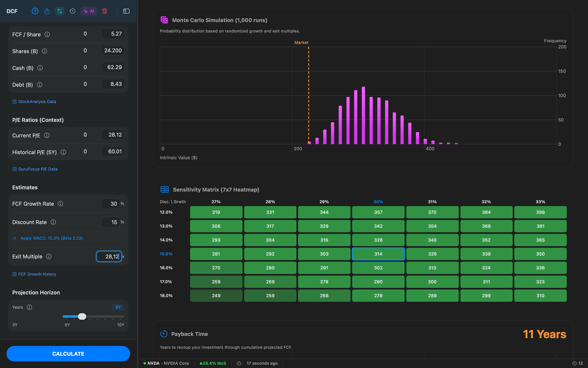Click the Exit Multiple input field
Viewport: 588px width, 368px height.
click(109, 256)
